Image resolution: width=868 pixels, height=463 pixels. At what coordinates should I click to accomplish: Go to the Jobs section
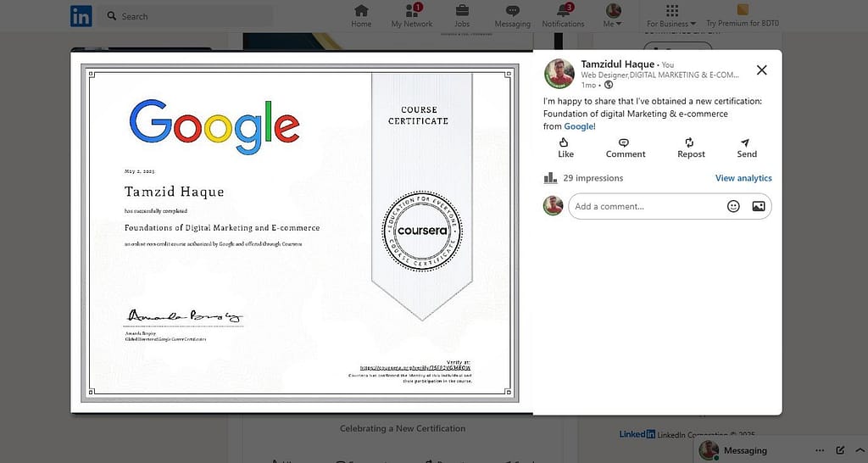pos(462,15)
